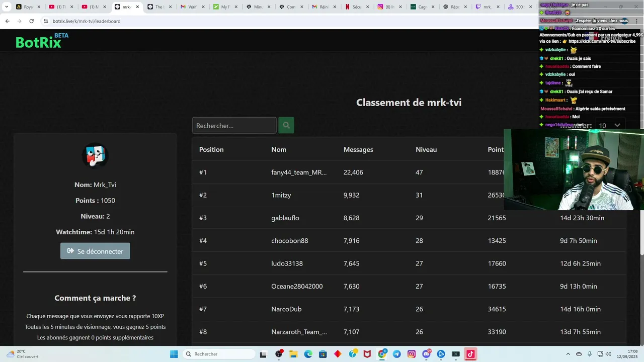Open Telegram from the taskbar
The image size is (644, 362).
click(396, 354)
